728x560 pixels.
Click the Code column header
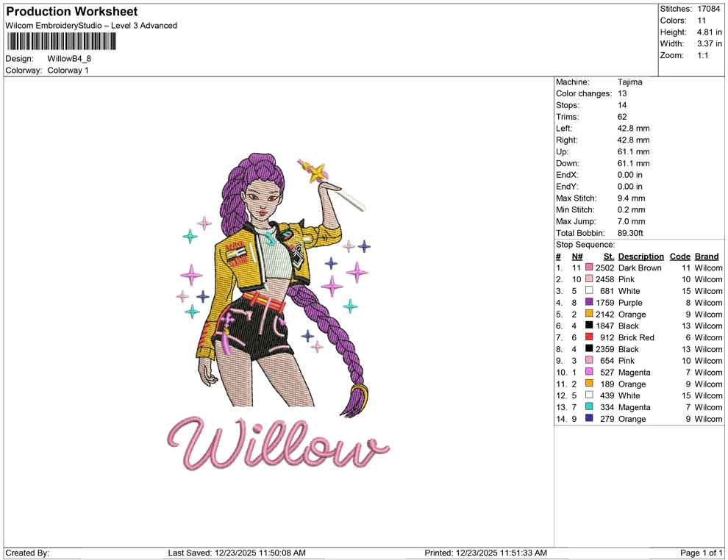pyautogui.click(x=680, y=256)
